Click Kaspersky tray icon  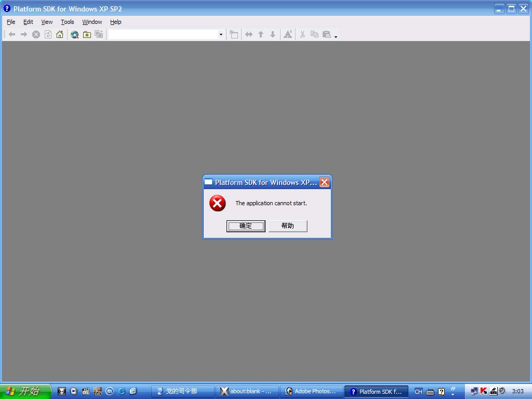pos(484,391)
